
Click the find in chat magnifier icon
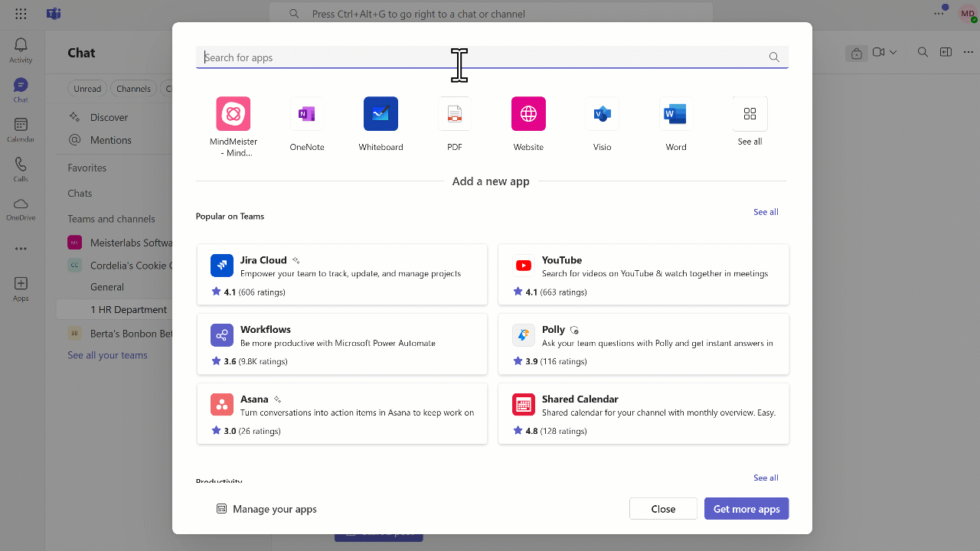(x=923, y=52)
